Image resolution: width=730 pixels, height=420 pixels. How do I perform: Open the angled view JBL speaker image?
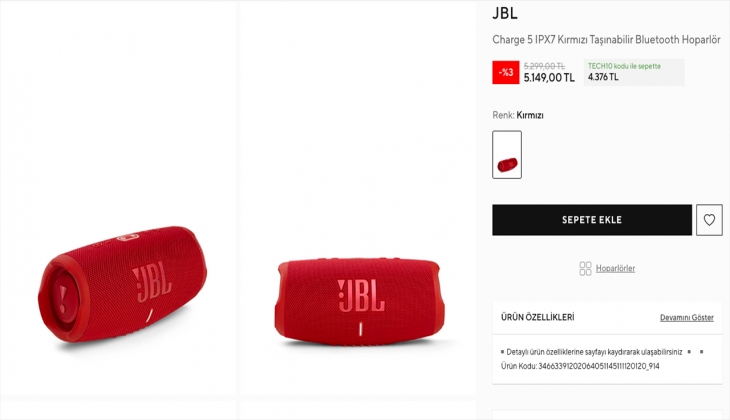(x=122, y=285)
